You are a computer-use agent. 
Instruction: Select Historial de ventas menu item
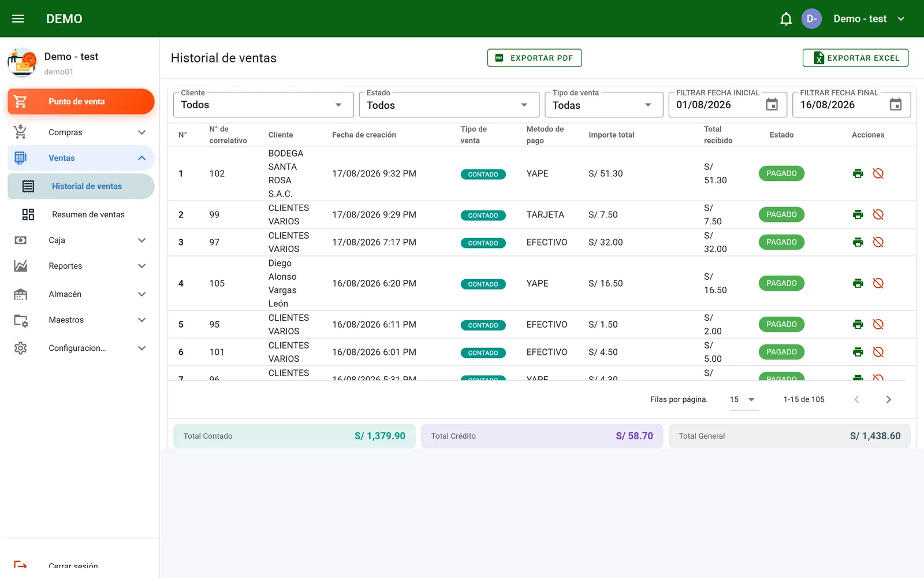[81, 186]
